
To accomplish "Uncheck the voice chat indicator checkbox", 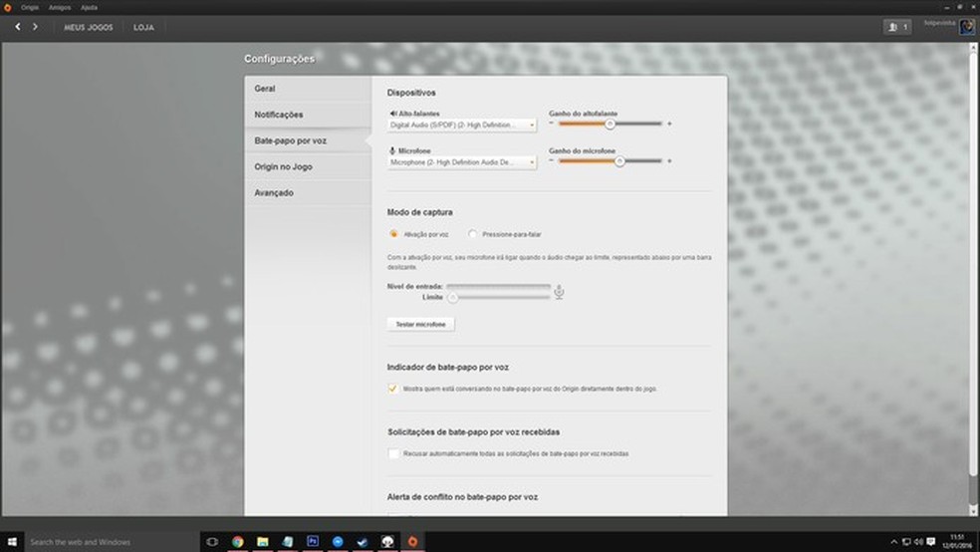I will pyautogui.click(x=392, y=389).
